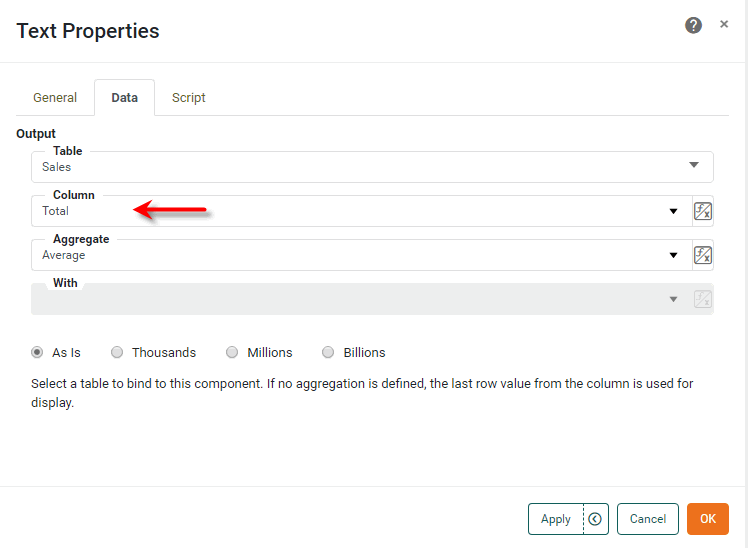Switch to the General tab
The height and width of the screenshot is (548, 748).
tap(55, 97)
